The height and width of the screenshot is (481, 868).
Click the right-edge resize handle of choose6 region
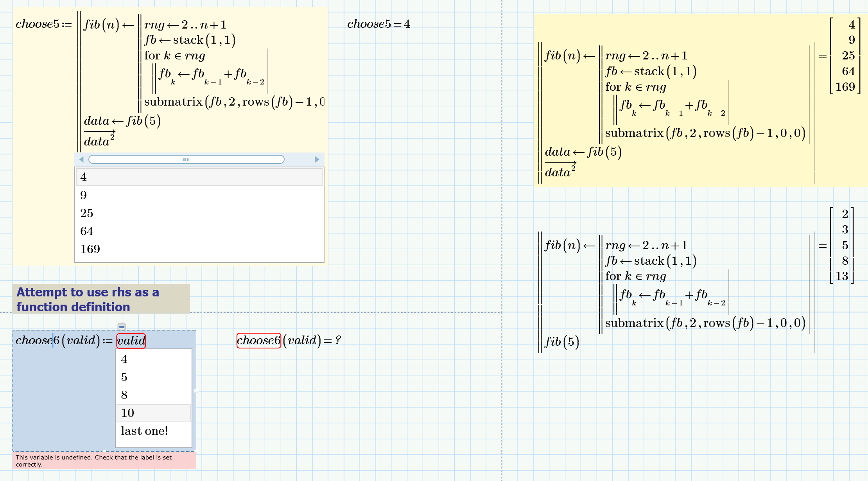point(196,391)
